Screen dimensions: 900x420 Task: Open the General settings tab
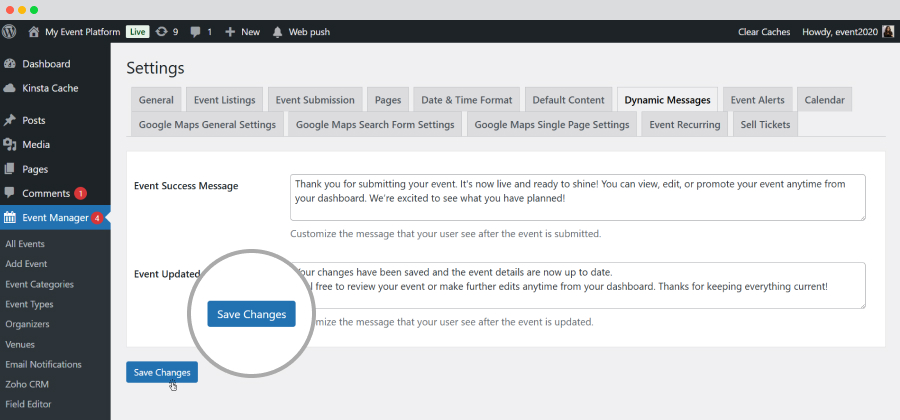pyautogui.click(x=156, y=100)
